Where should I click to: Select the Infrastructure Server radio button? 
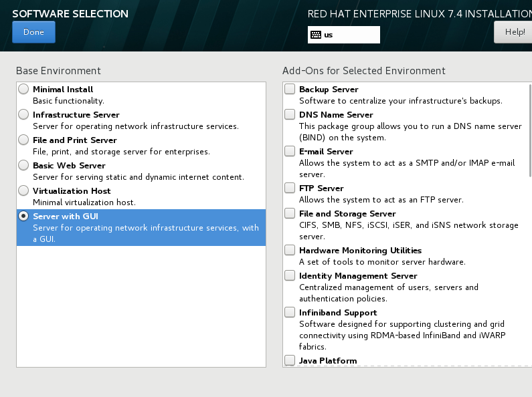coord(23,114)
